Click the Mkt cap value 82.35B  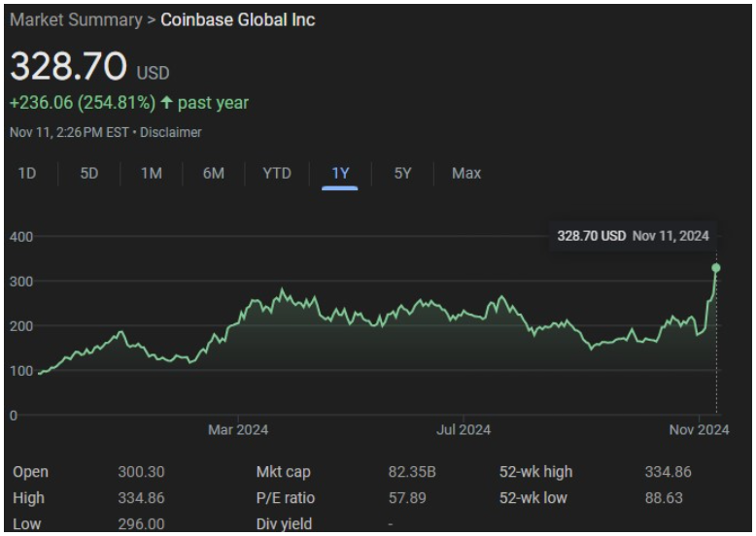click(x=412, y=472)
